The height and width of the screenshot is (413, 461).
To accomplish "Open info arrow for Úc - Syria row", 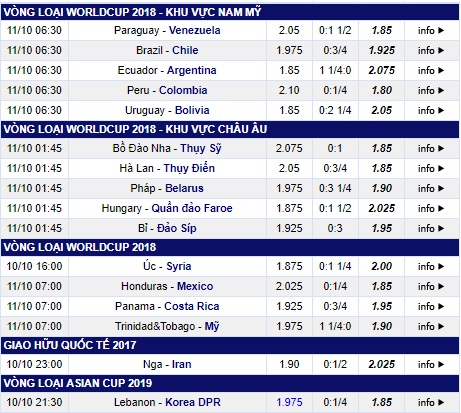I will pos(431,266).
